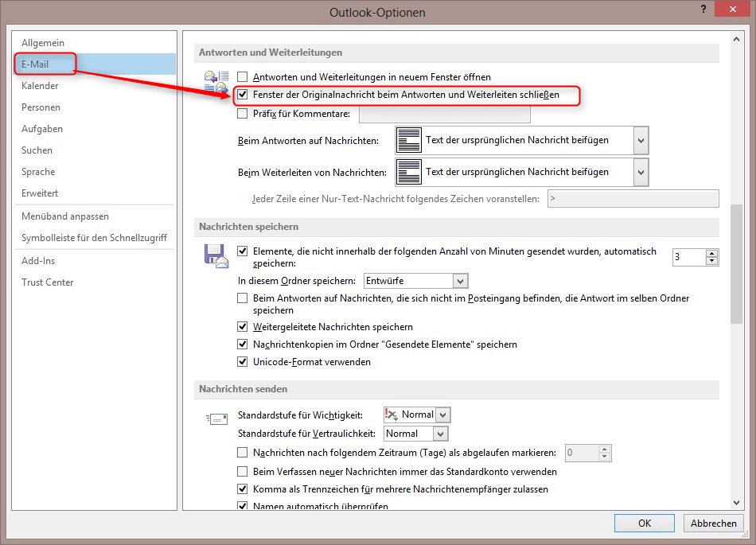Close the Outlook-Optionen dialog
The image size is (756, 545).
(x=732, y=10)
